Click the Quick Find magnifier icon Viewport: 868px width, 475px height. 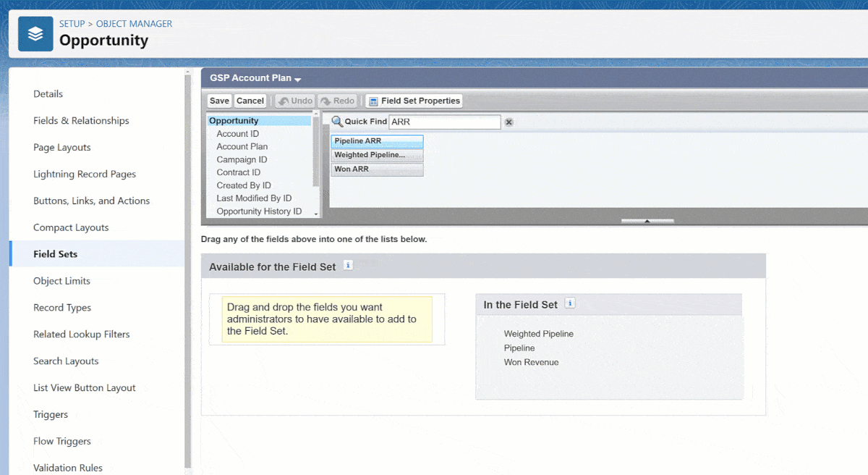tap(337, 122)
